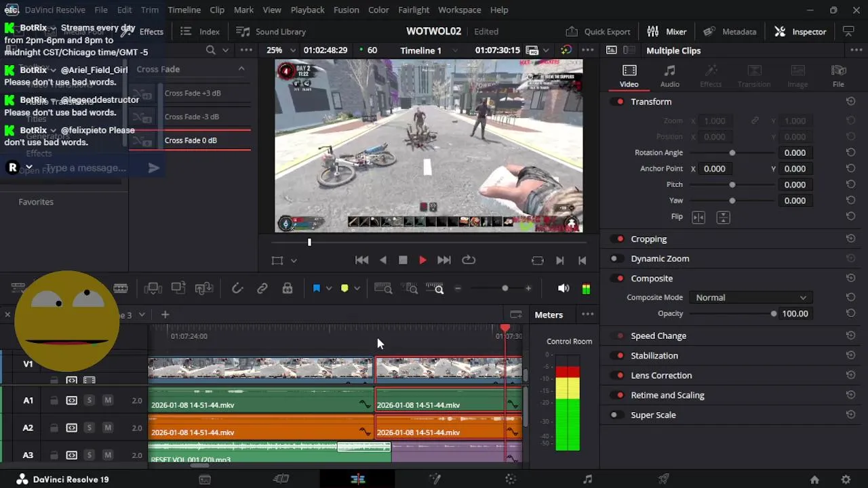Click the Detail Zoom icon
The image size is (868, 488).
[x=409, y=289]
